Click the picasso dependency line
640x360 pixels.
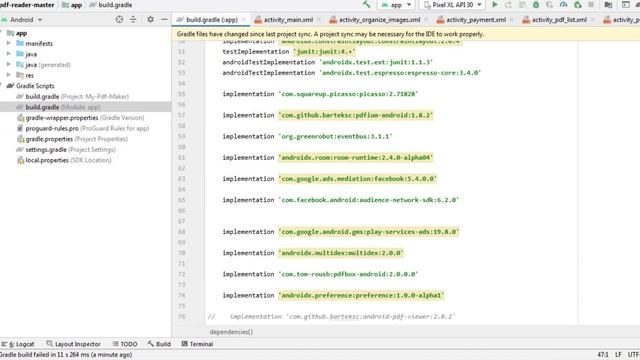point(320,94)
